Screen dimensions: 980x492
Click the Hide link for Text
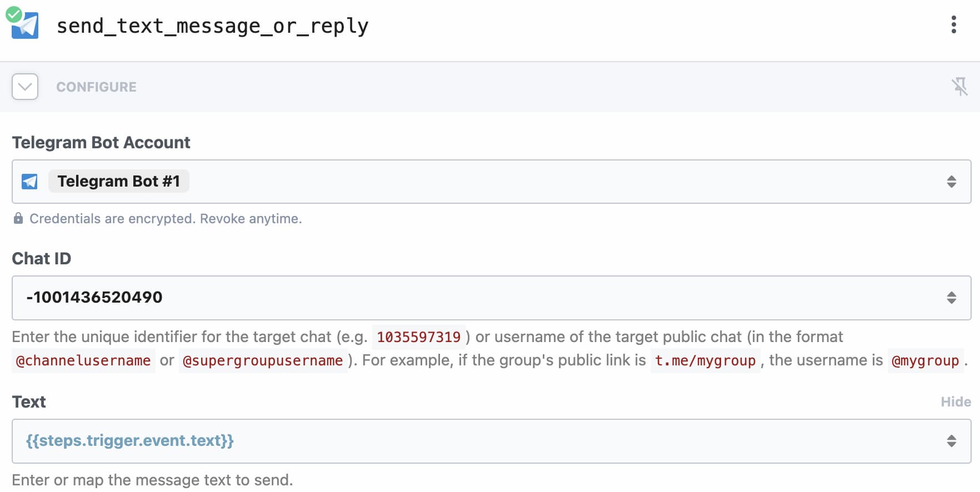pyautogui.click(x=956, y=401)
